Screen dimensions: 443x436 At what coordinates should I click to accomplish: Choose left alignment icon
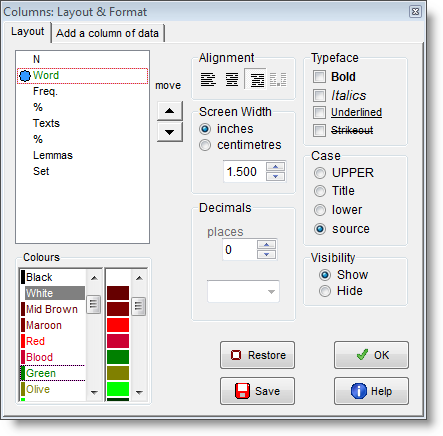click(x=208, y=80)
